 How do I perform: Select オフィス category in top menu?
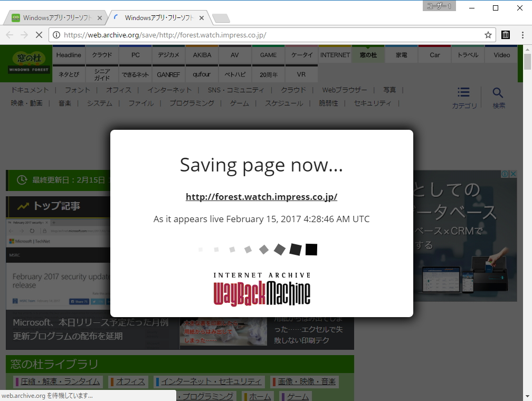pos(119,90)
